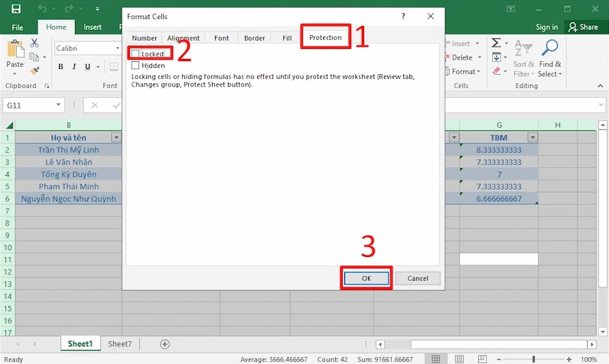
Task: Click the AutoSum sigma icon
Action: (x=496, y=43)
